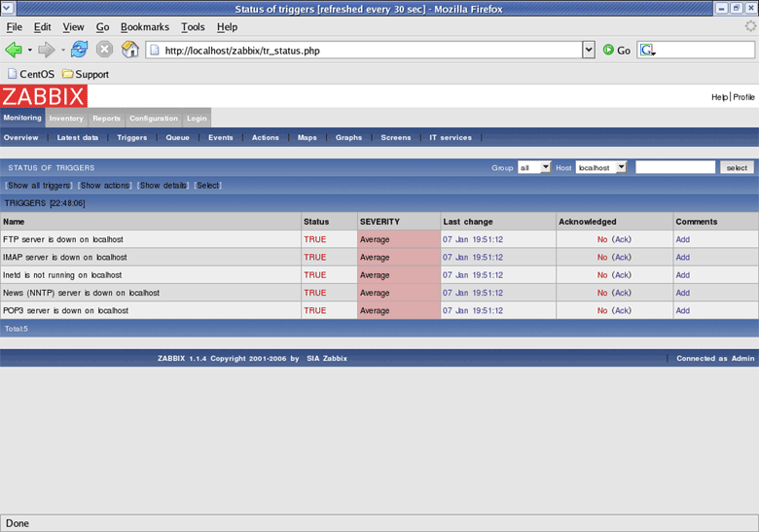This screenshot has height=532, width=759.
Task: Expand the Group dropdown
Action: coord(534,168)
